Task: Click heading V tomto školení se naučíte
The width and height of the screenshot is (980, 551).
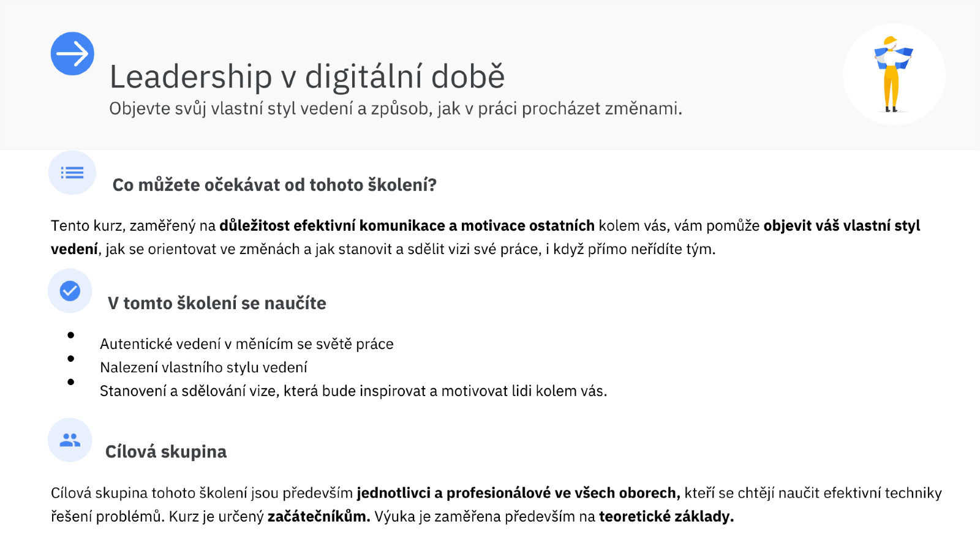Action: pos(217,303)
